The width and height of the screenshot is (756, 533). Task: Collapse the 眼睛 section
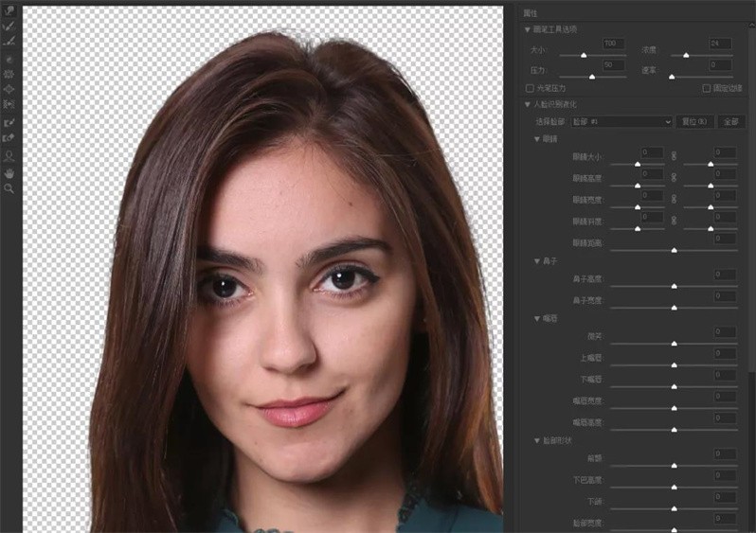[x=536, y=139]
